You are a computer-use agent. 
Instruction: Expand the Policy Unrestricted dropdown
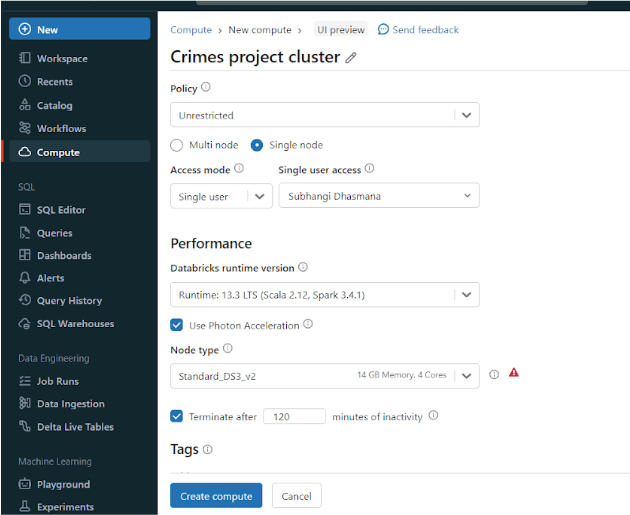(x=325, y=115)
